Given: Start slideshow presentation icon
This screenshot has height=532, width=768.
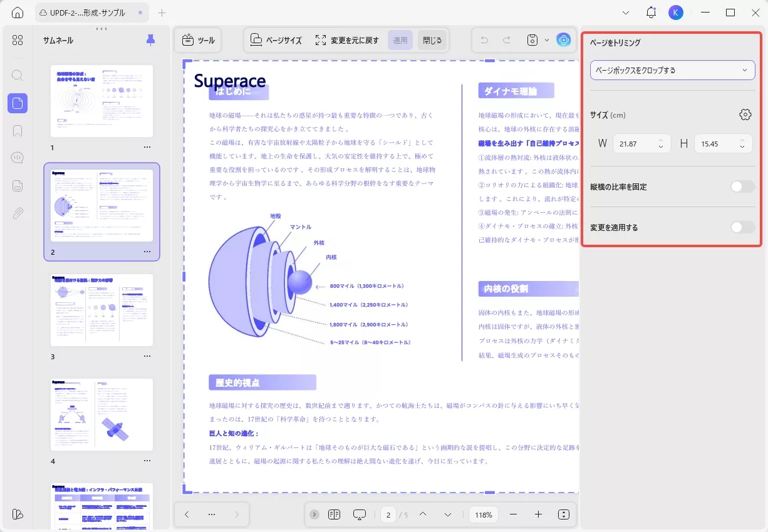Looking at the screenshot, I should pyautogui.click(x=360, y=514).
